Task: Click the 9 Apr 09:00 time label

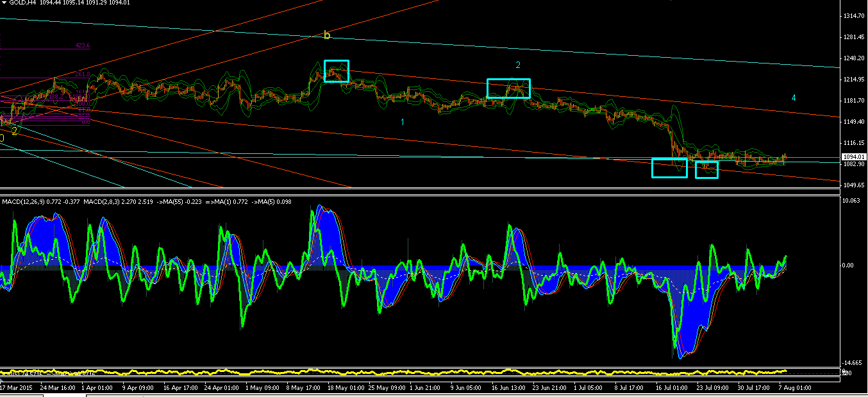Action: (139, 388)
